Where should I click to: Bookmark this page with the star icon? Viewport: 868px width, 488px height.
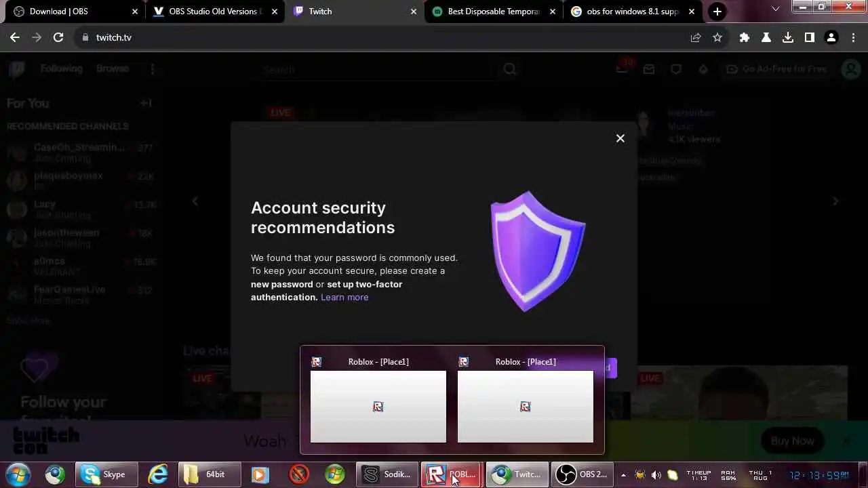coord(717,37)
